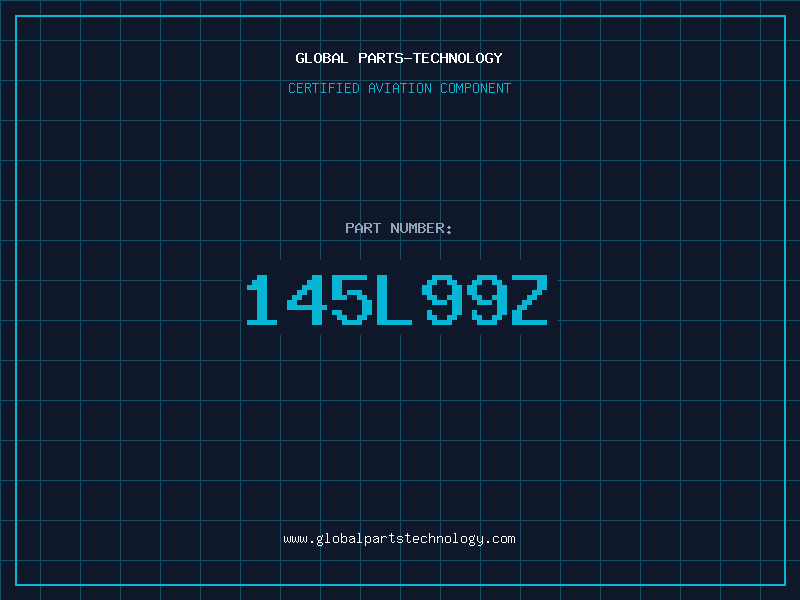Viewport: 800px width, 600px height.
Task: Open the www.globalpartstechnology.com link
Action: coord(399,539)
